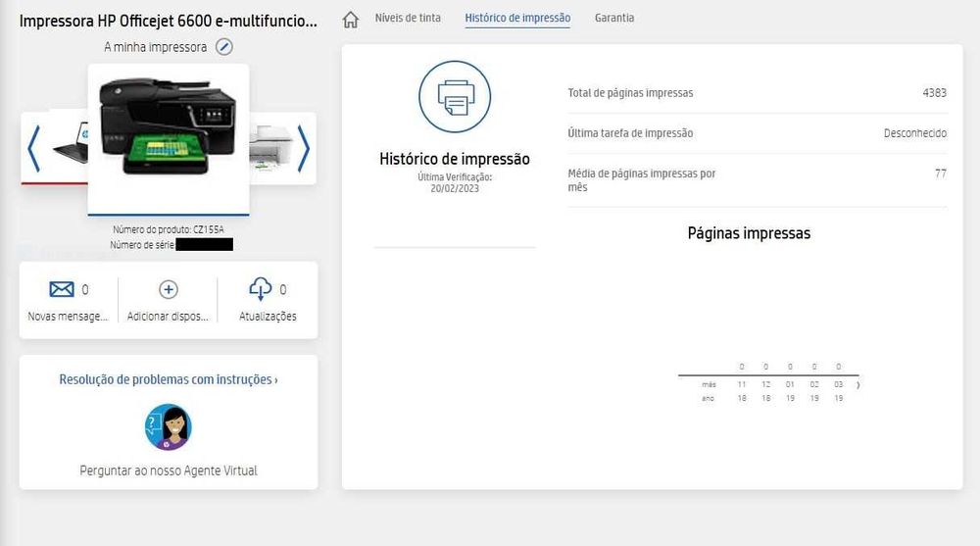The width and height of the screenshot is (980, 546).
Task: Edit printer name with pencil icon
Action: (224, 47)
